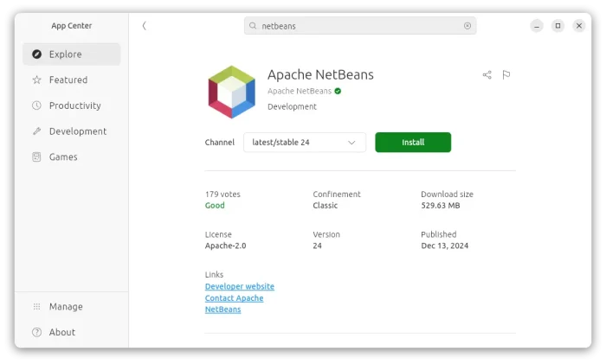The height and width of the screenshot is (364, 606).
Task: Open the Explore section
Action: coord(72,54)
